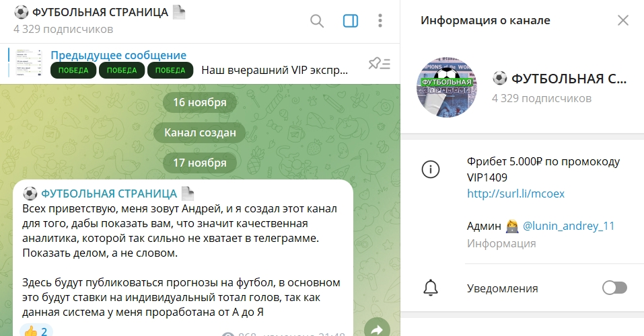Image resolution: width=644 pixels, height=336 pixels.
Task: Open the http://surl.li/mcoex link
Action: pyautogui.click(x=515, y=194)
